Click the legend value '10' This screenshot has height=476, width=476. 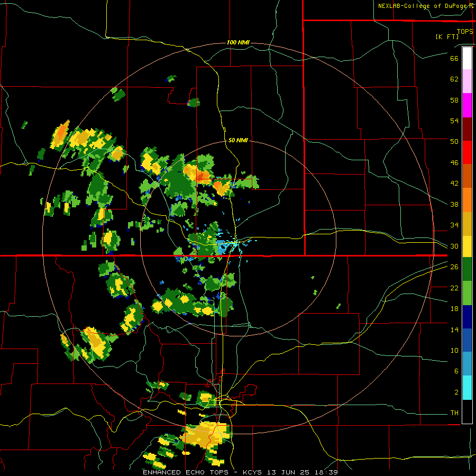point(454,351)
